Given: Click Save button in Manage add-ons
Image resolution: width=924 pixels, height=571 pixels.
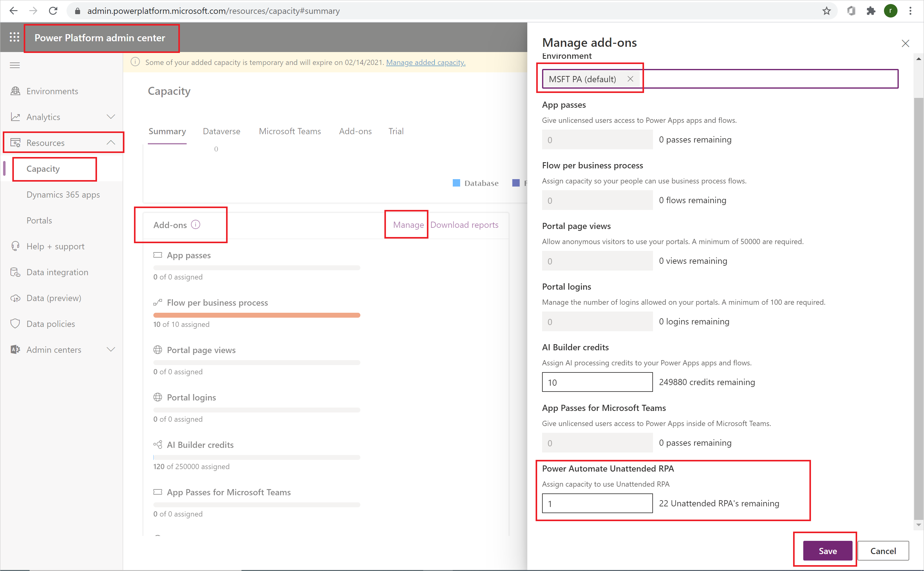Looking at the screenshot, I should 828,551.
